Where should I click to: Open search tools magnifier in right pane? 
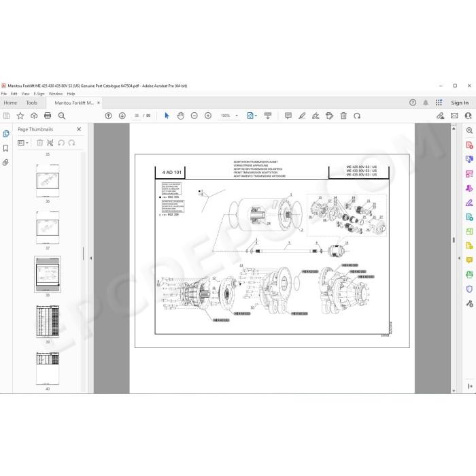pos(469,131)
